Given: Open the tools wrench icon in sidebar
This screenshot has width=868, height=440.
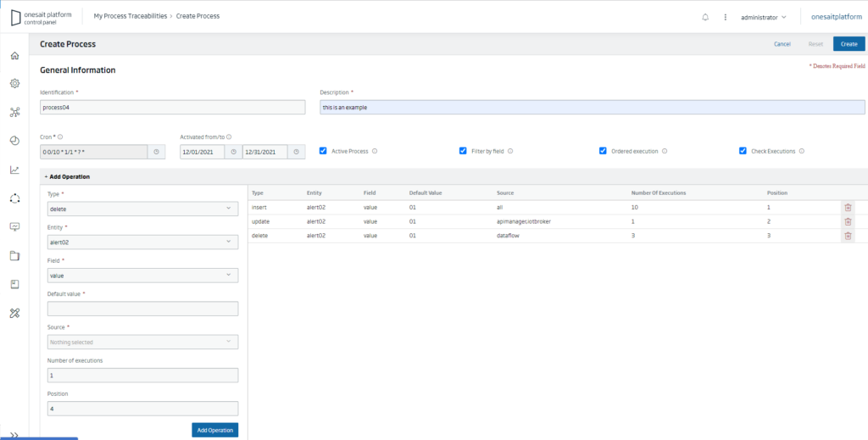Looking at the screenshot, I should point(15,314).
